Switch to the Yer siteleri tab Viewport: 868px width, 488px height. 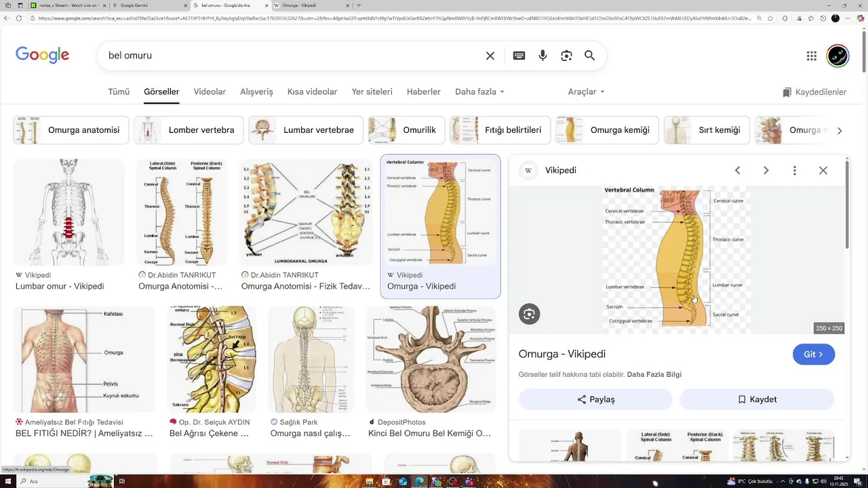(372, 91)
